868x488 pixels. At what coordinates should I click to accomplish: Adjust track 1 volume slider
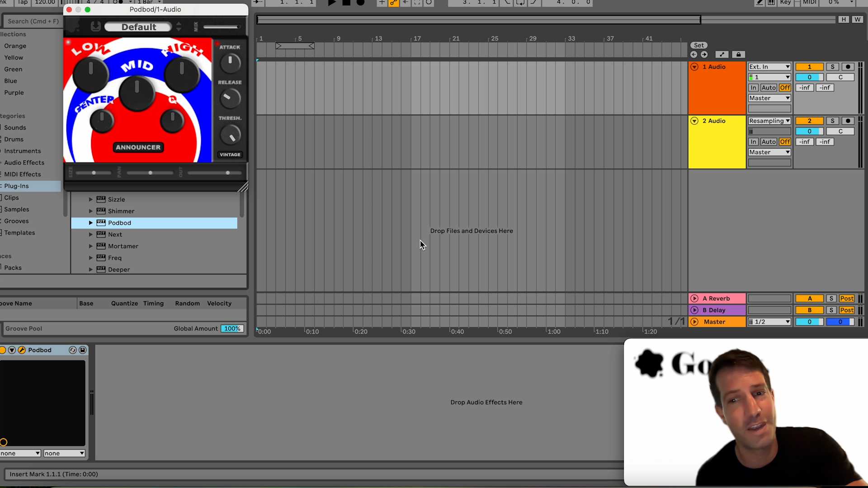809,77
